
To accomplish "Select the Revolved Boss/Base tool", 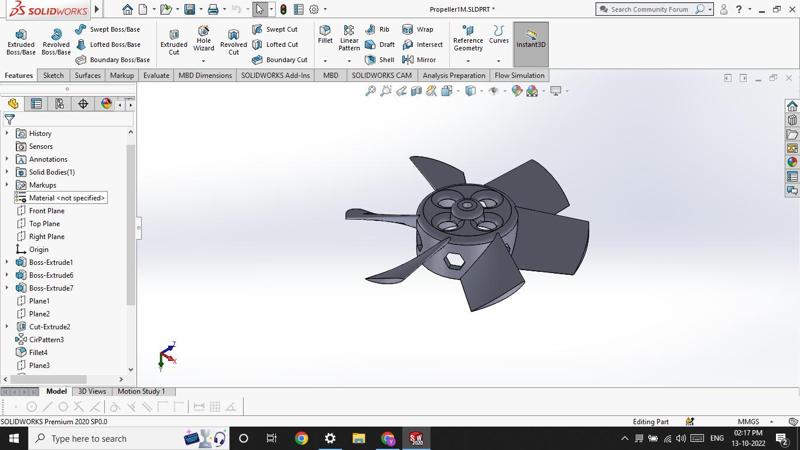I will pos(56,41).
